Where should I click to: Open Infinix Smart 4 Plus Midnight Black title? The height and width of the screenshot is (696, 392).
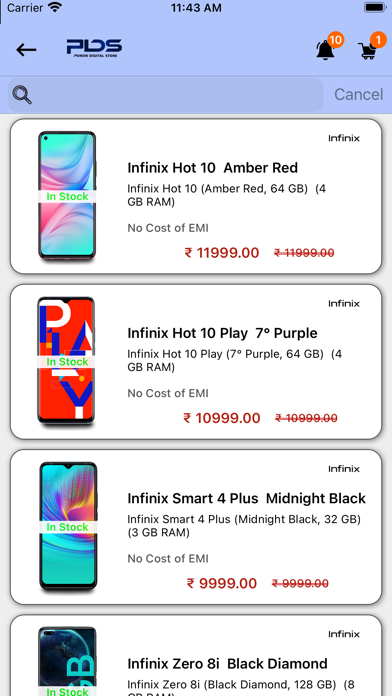pos(246,498)
